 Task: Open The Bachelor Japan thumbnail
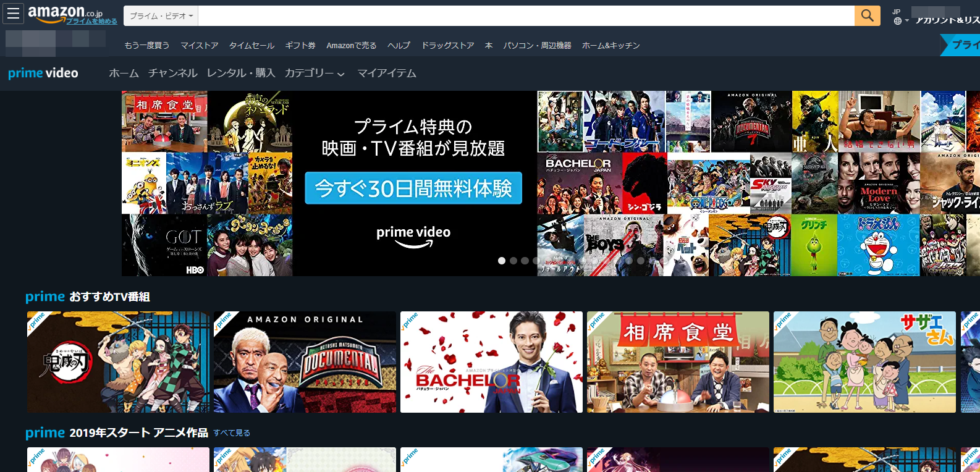point(491,361)
